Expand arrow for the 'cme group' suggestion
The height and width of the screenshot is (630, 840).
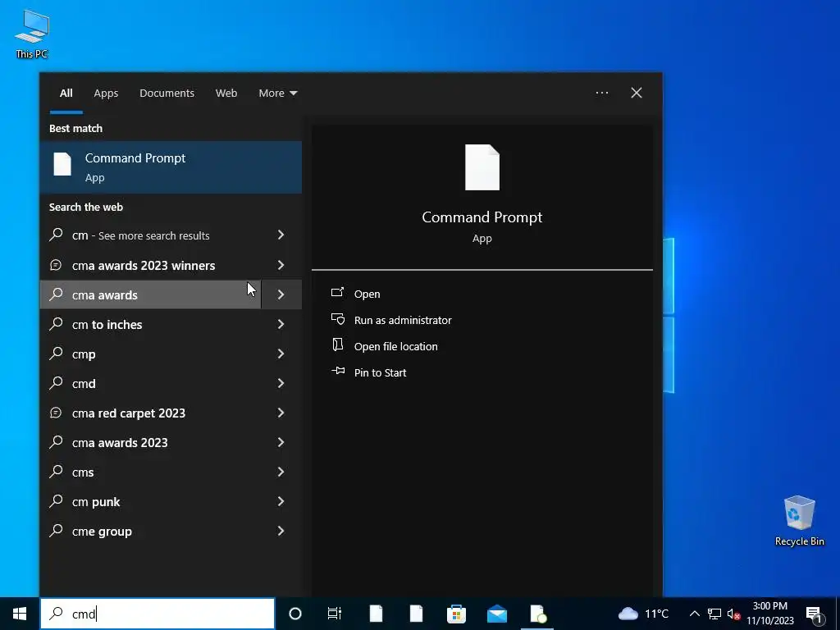tap(281, 531)
